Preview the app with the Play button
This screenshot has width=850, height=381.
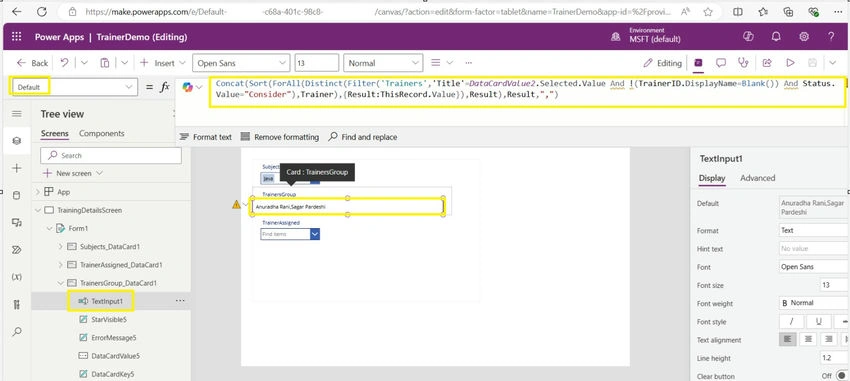pos(790,63)
